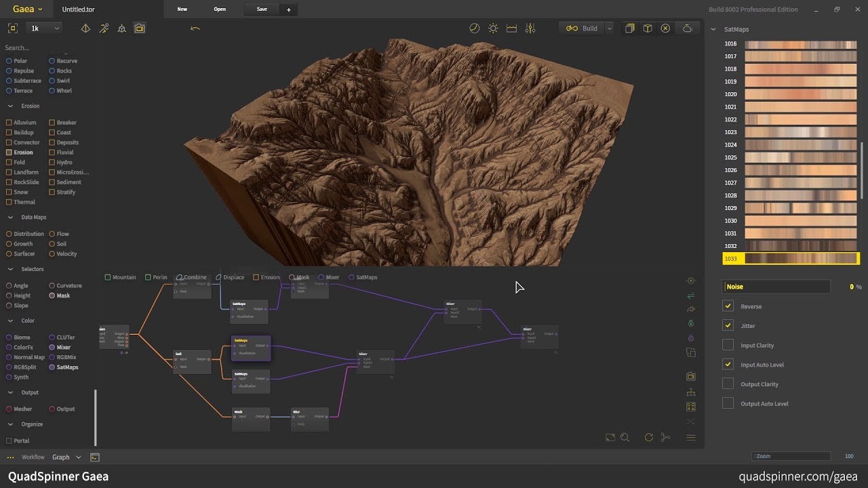Enable the Output Clarity checkbox

click(728, 384)
